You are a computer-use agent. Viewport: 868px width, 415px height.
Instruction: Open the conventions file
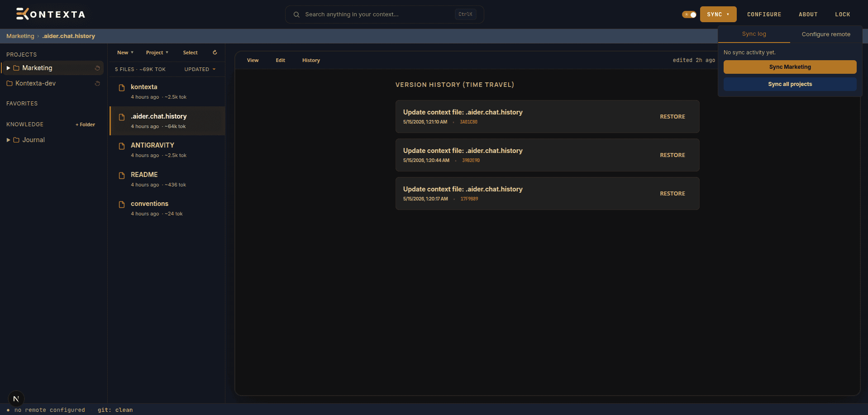(x=167, y=208)
